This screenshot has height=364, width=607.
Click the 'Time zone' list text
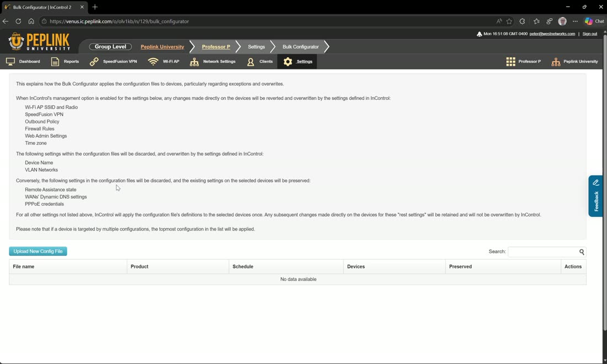[x=36, y=143]
